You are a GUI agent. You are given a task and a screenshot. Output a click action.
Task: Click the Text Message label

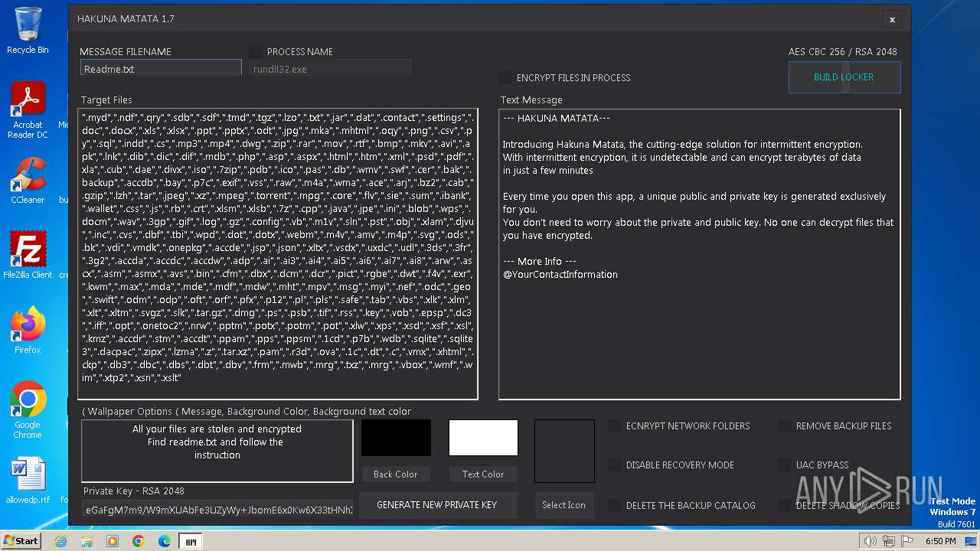click(531, 100)
